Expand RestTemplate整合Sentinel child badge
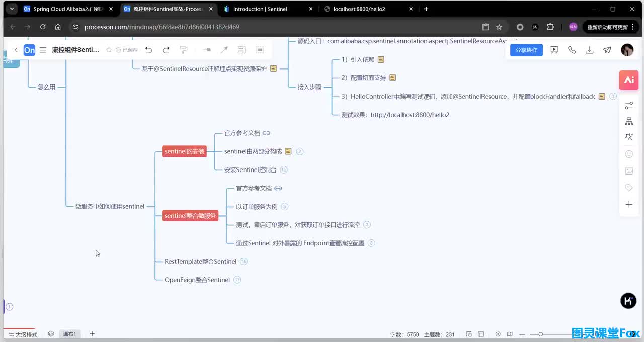Screen dimensions: 644x342 244,262
